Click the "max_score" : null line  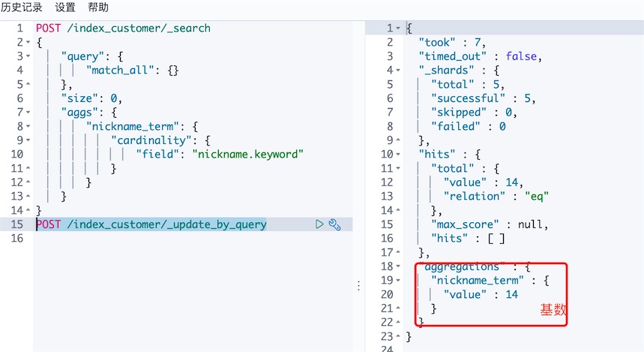490,224
